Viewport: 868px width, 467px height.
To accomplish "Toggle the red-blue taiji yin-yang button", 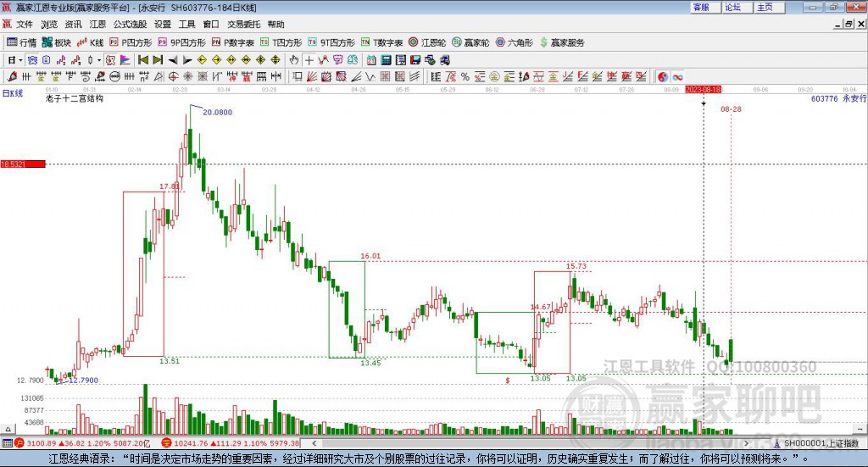I will point(663,77).
